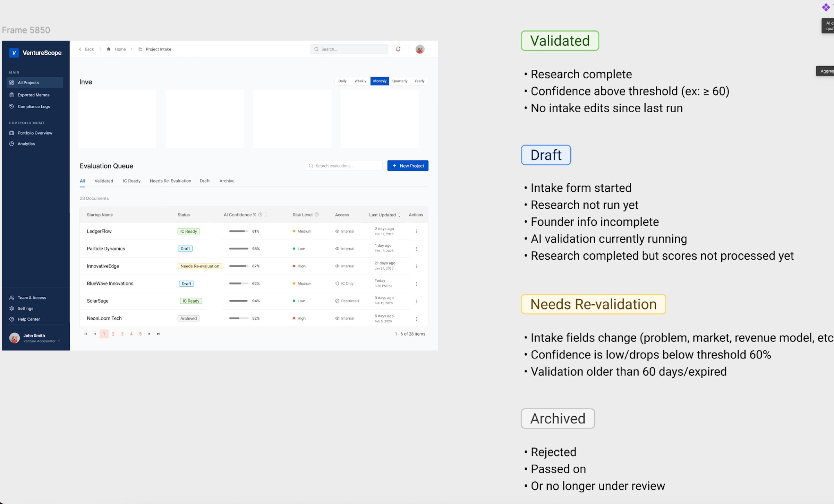
Task: Open Team & Access settings
Action: [32, 298]
